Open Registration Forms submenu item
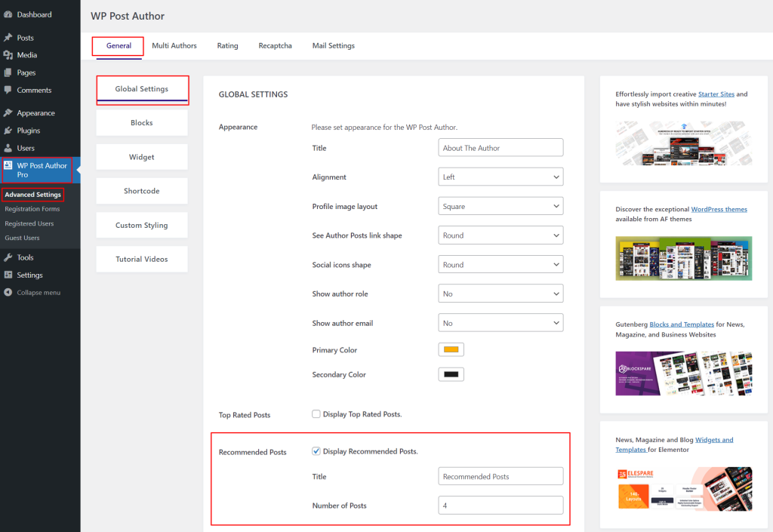The image size is (773, 532). click(x=32, y=209)
